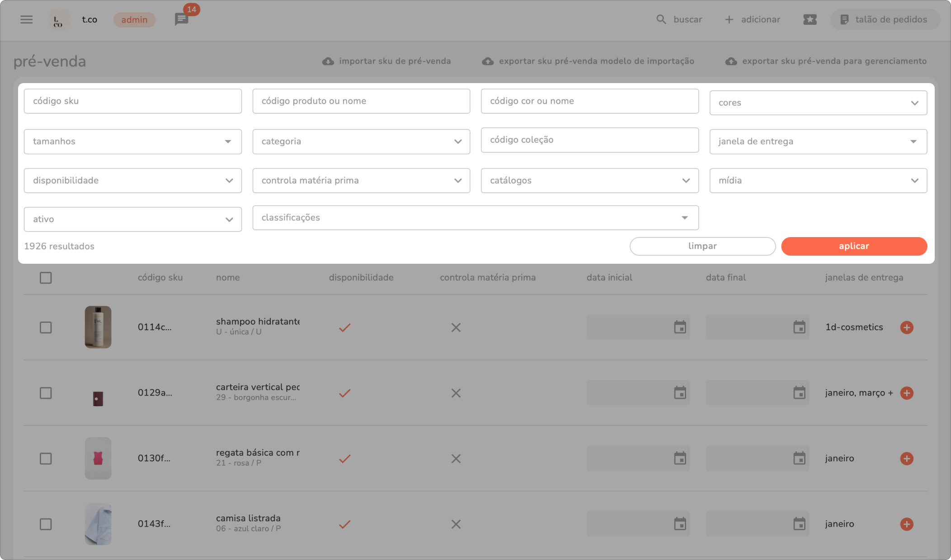Open the janela de entrega dropdown
This screenshot has width=951, height=560.
tap(818, 141)
